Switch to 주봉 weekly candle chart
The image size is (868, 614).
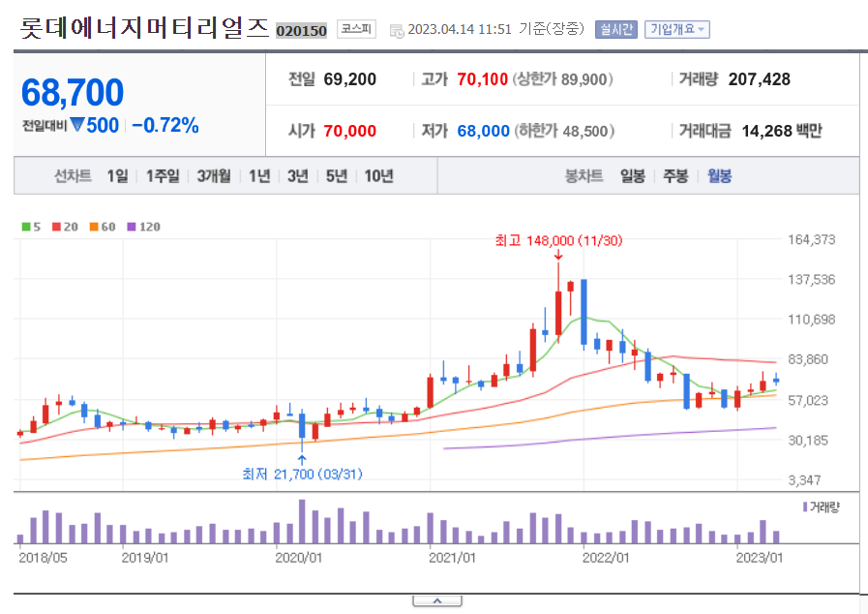[x=675, y=176]
